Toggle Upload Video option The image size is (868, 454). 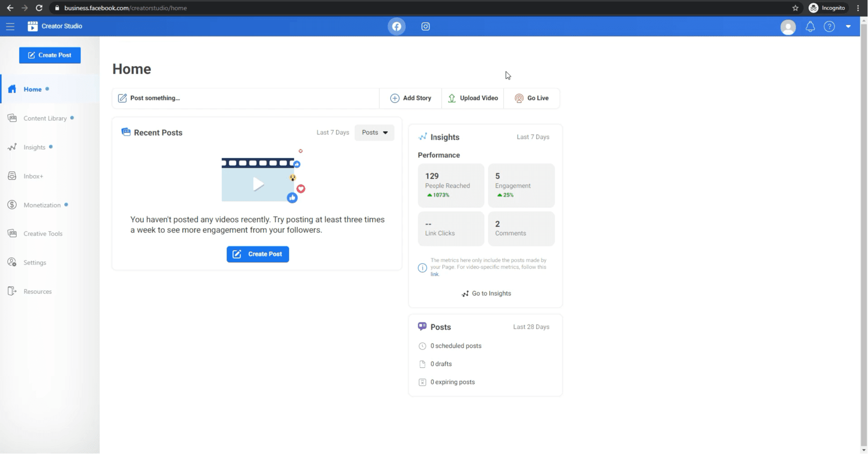(x=472, y=98)
